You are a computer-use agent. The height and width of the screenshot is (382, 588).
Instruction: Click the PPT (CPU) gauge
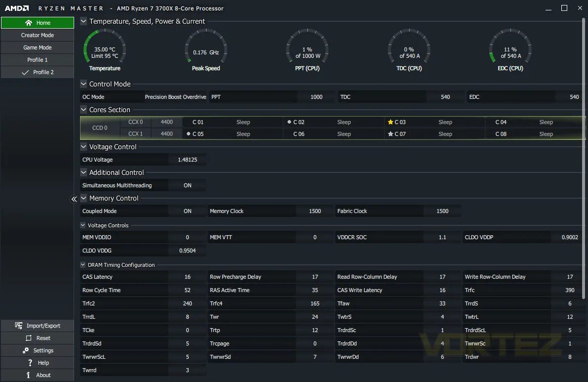pyautogui.click(x=307, y=49)
